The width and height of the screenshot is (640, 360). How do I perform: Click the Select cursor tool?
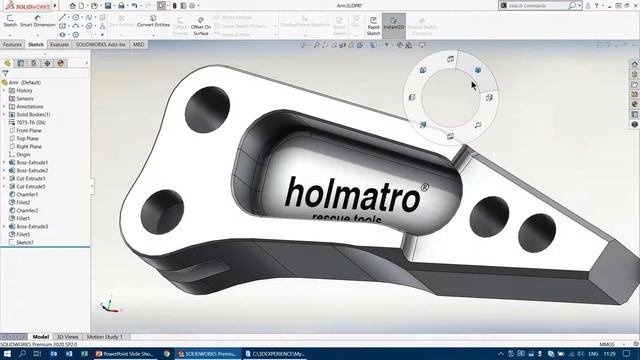162,6
